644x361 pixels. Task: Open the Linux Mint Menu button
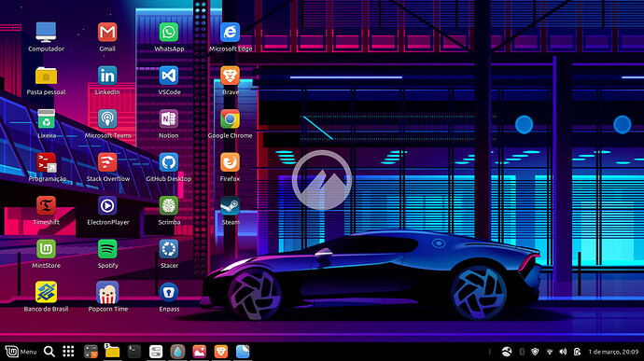tap(21, 352)
